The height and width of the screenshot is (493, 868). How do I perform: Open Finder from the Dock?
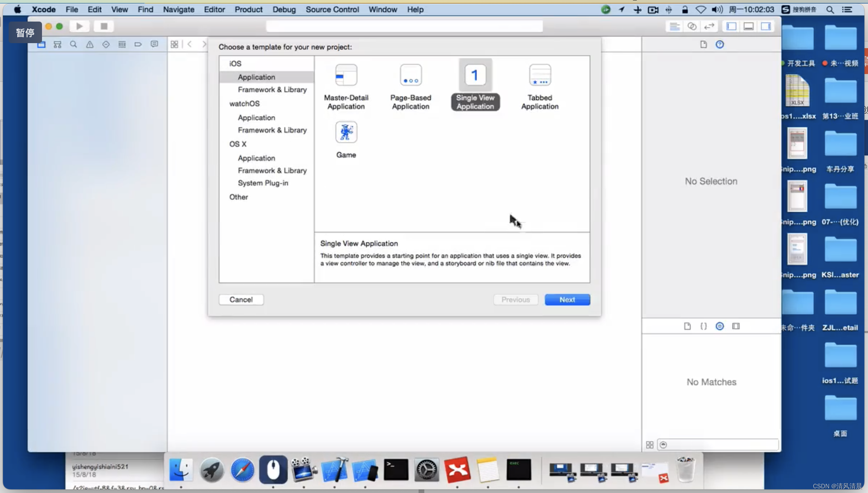tap(181, 469)
